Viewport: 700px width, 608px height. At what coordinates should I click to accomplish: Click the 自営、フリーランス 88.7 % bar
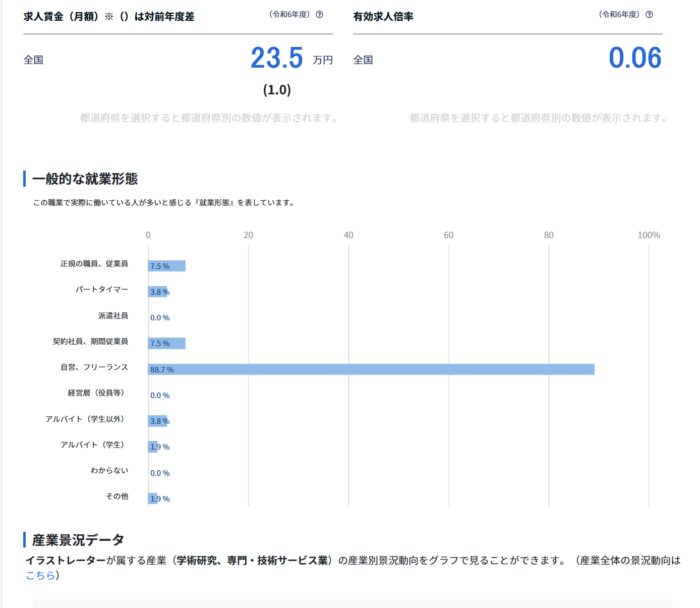(x=371, y=369)
